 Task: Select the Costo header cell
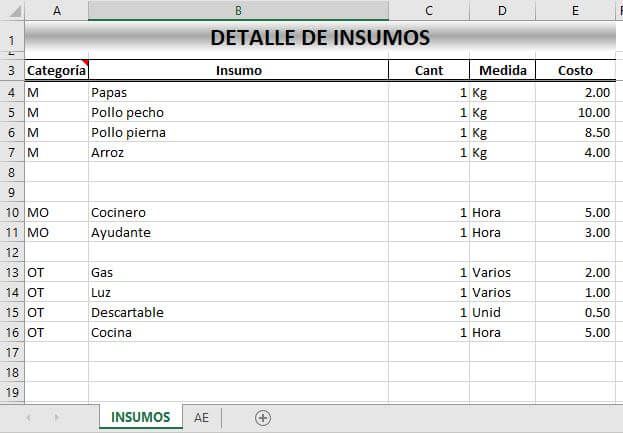575,71
